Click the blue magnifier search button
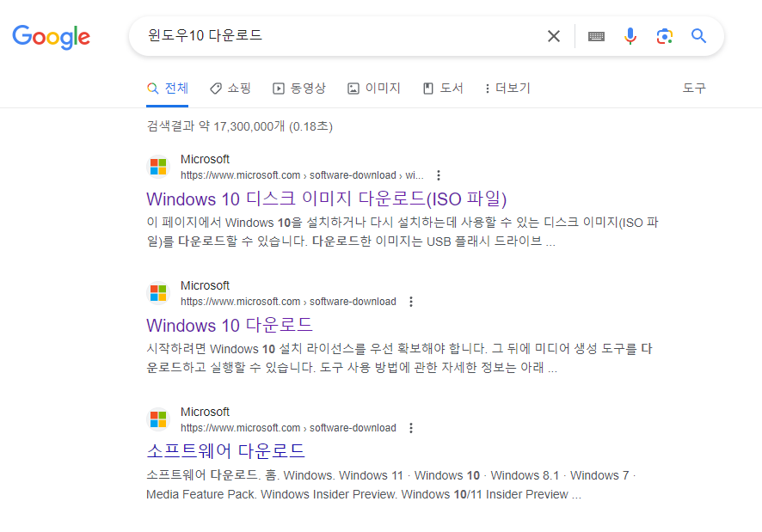The width and height of the screenshot is (762, 532). (699, 35)
